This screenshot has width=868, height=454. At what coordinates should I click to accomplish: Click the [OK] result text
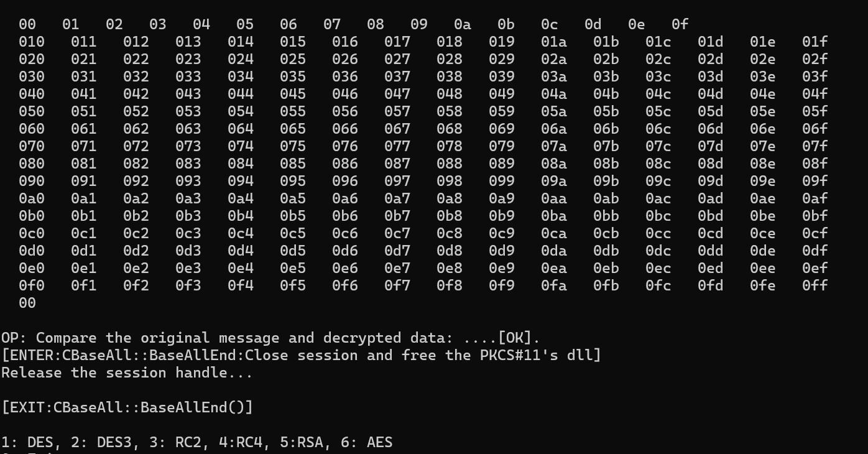515,338
